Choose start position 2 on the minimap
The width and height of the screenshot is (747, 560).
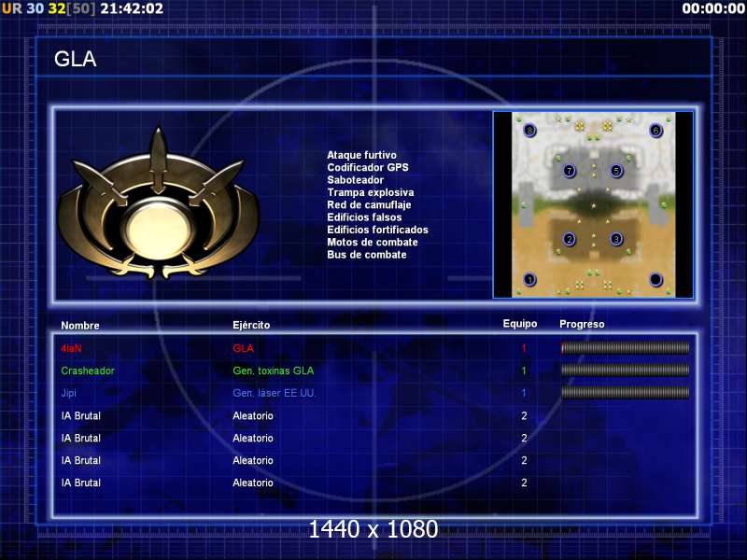(569, 239)
